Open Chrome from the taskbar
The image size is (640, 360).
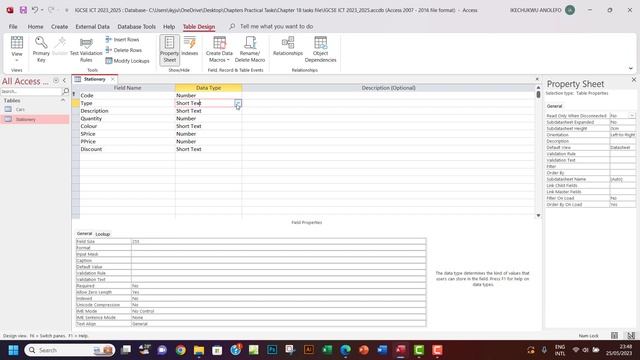180,350
